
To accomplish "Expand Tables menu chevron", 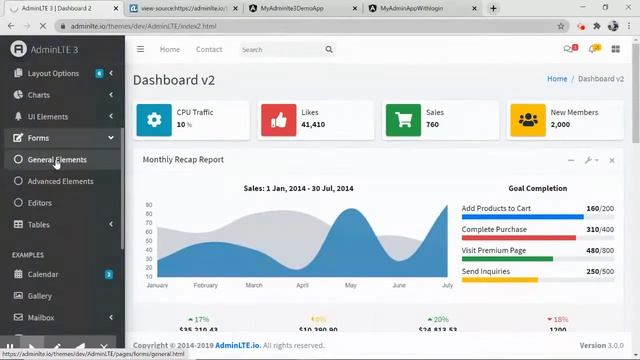I will 111,224.
